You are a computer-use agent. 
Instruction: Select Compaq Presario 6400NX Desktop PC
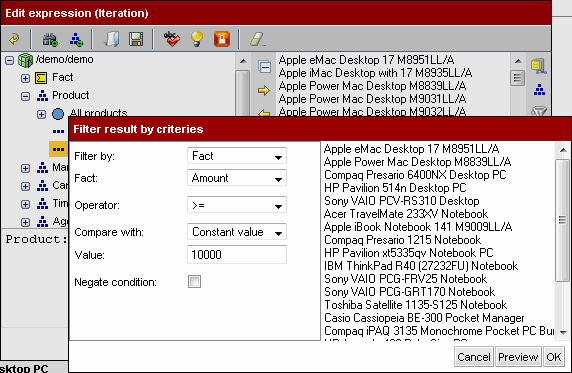pyautogui.click(x=415, y=175)
